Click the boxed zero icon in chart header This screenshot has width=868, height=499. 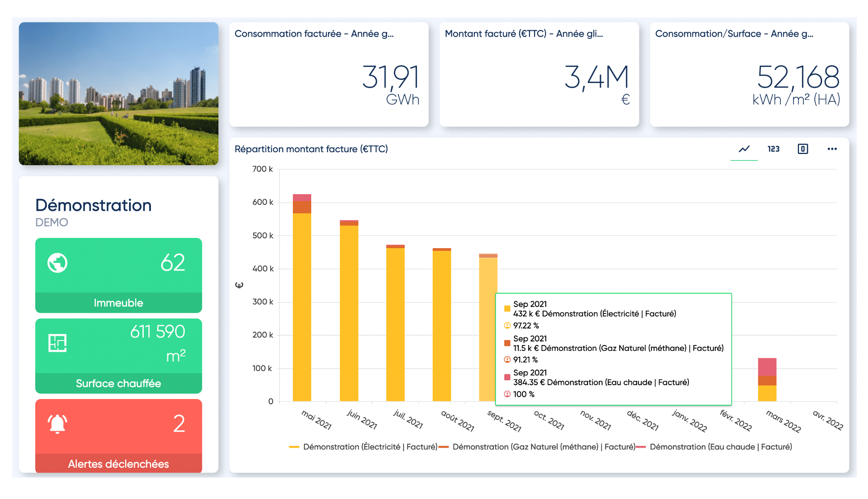(x=802, y=149)
